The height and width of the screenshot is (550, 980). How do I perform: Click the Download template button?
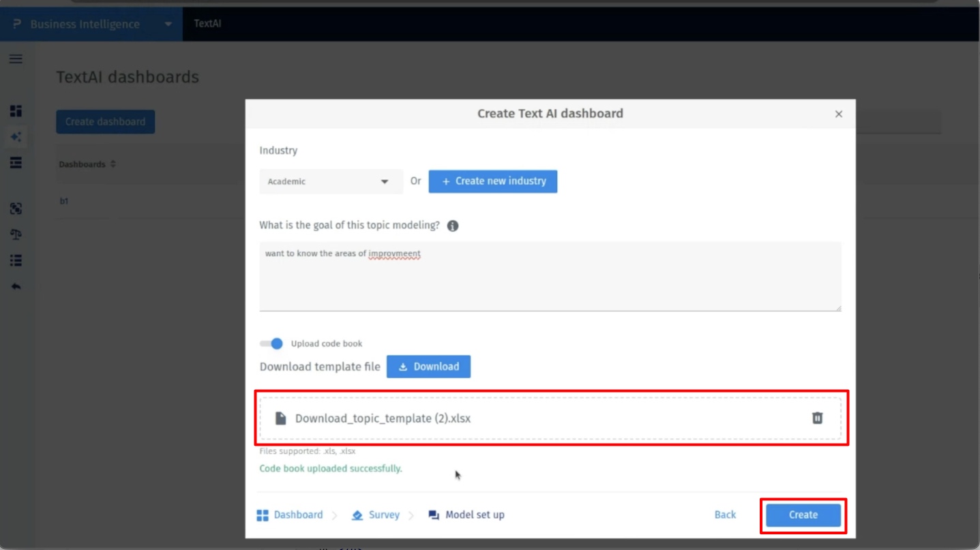coord(428,367)
